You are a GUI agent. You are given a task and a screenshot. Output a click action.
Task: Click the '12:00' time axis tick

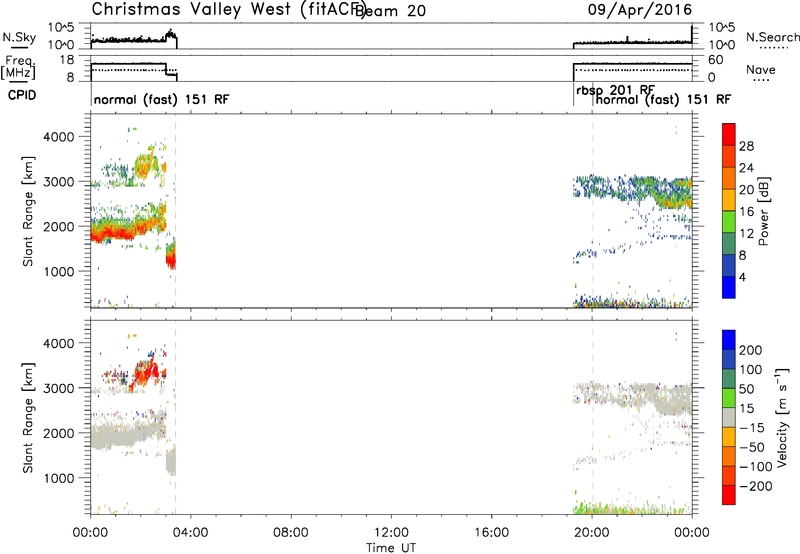(391, 533)
